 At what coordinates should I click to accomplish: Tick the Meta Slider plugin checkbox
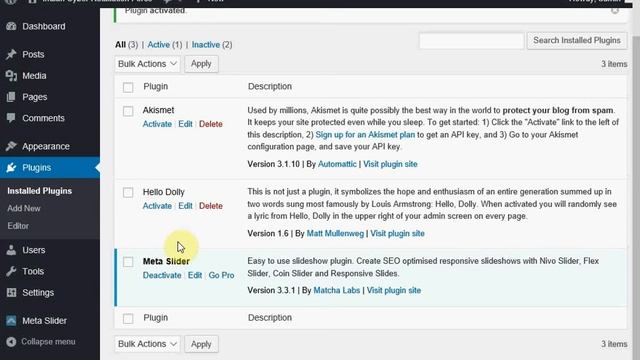click(128, 262)
